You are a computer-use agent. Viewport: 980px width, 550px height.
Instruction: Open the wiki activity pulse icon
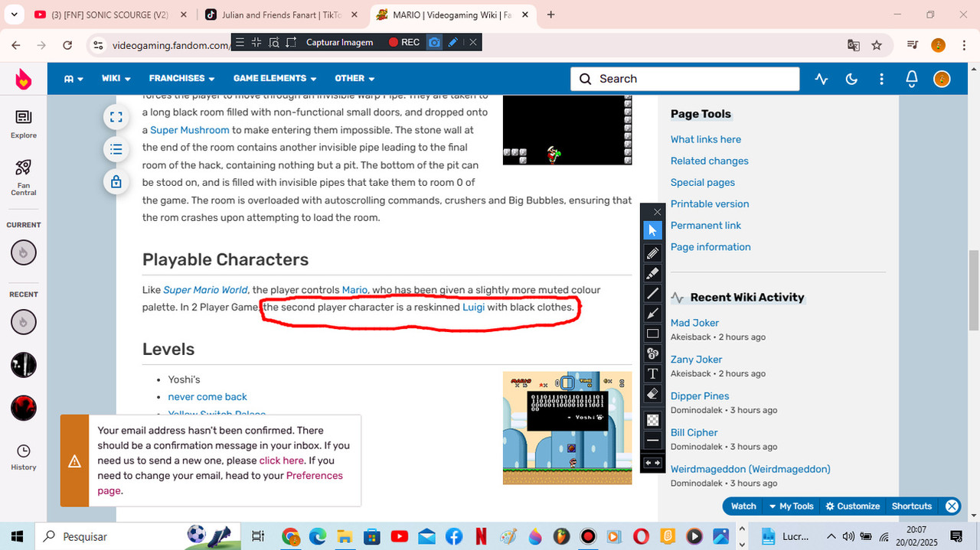[822, 79]
